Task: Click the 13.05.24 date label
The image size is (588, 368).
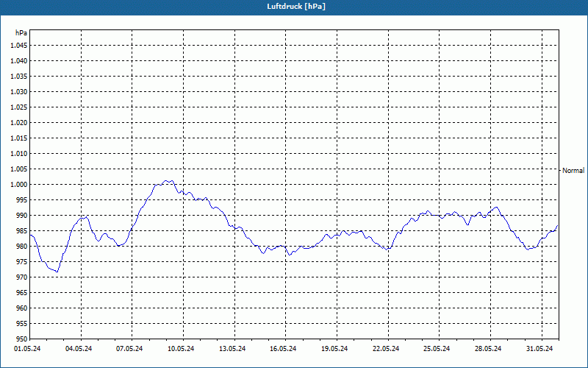Action: [232, 349]
